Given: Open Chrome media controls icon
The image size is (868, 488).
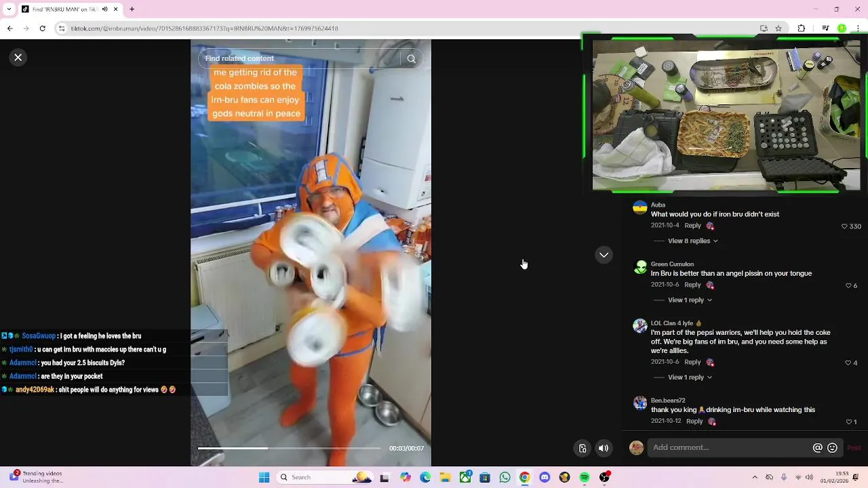Looking at the screenshot, I should (x=825, y=28).
